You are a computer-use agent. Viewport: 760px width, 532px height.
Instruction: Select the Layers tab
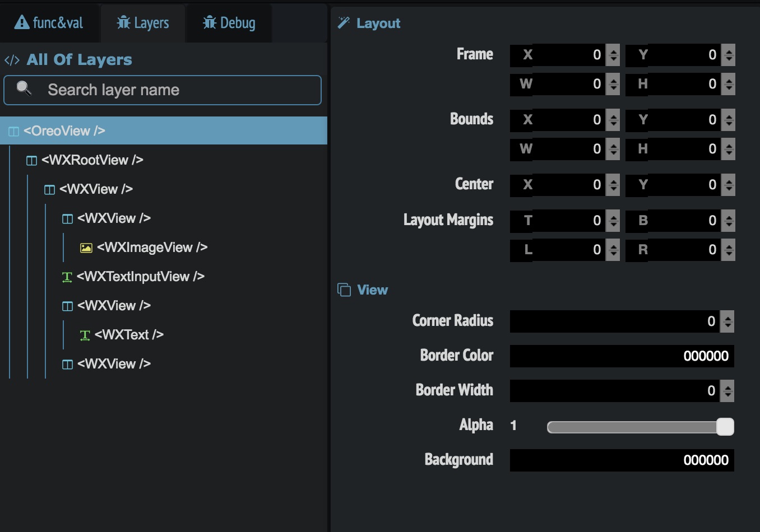coord(143,23)
